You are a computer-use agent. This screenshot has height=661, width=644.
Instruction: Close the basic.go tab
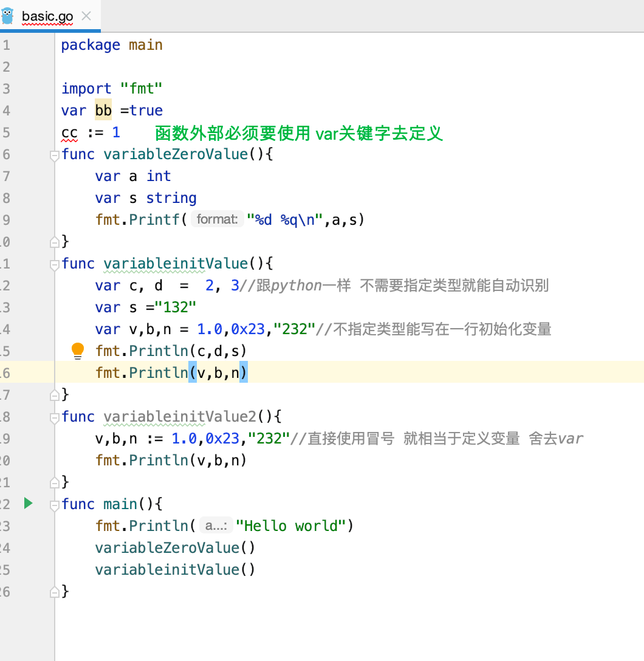[x=86, y=16]
